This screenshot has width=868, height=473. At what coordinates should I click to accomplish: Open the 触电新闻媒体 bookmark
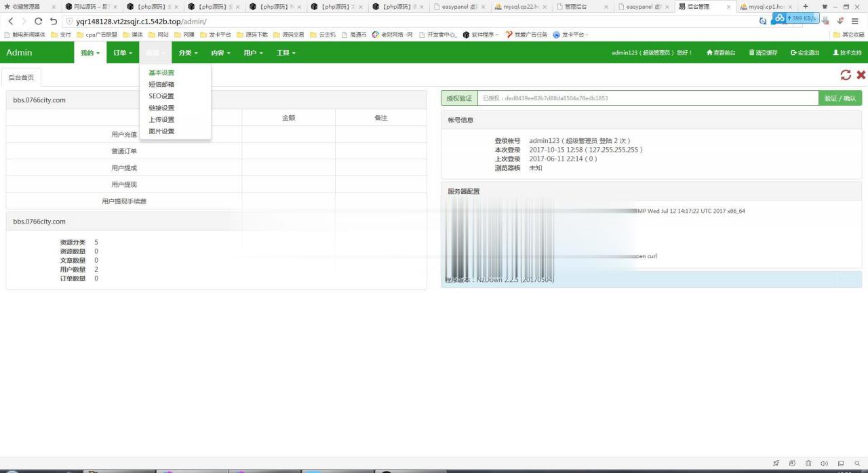tap(25, 35)
